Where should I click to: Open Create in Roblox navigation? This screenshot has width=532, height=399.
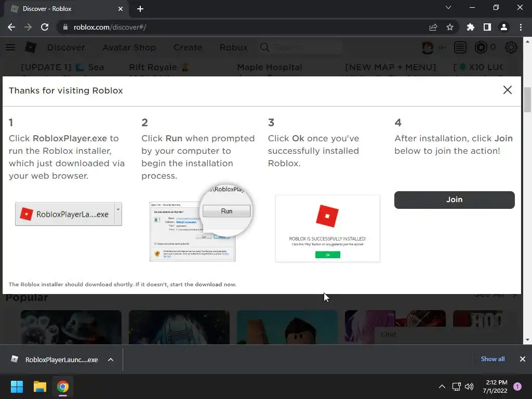coord(188,47)
